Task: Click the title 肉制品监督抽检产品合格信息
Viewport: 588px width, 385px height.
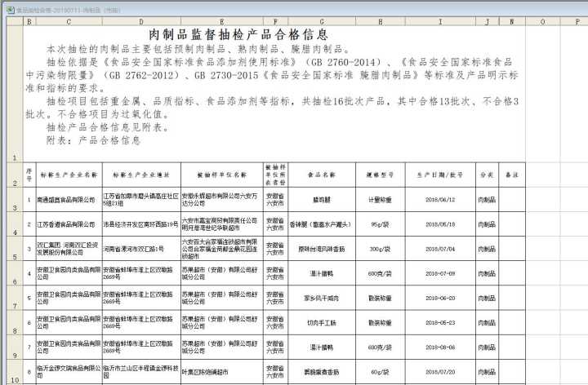Action: tap(238, 35)
